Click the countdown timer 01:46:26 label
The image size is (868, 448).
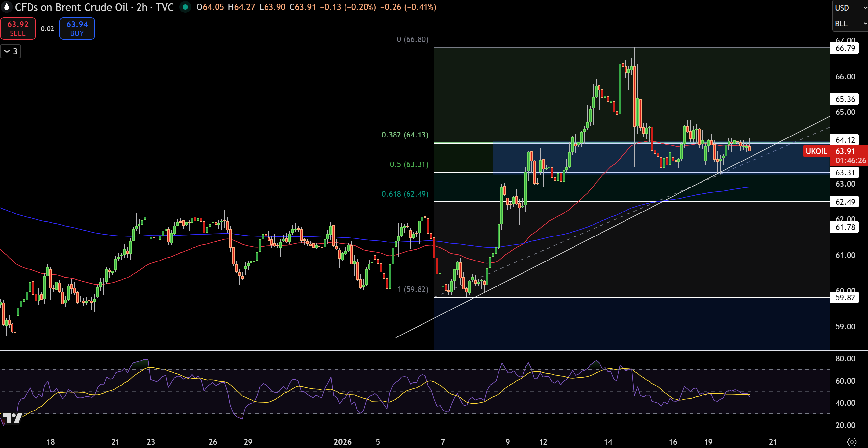(x=851, y=161)
